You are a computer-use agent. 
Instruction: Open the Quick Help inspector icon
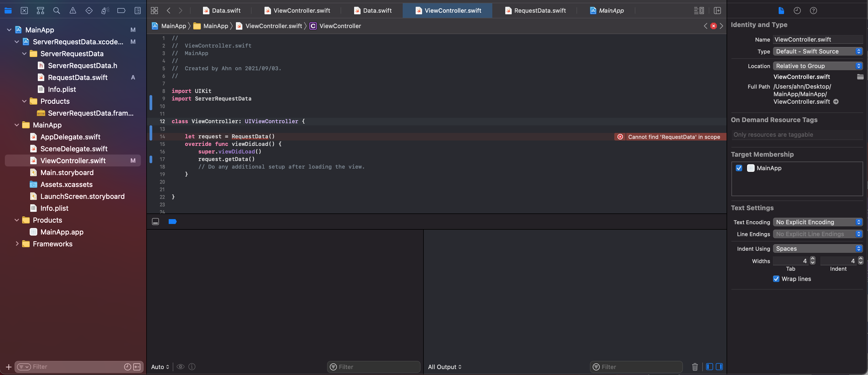pos(813,11)
